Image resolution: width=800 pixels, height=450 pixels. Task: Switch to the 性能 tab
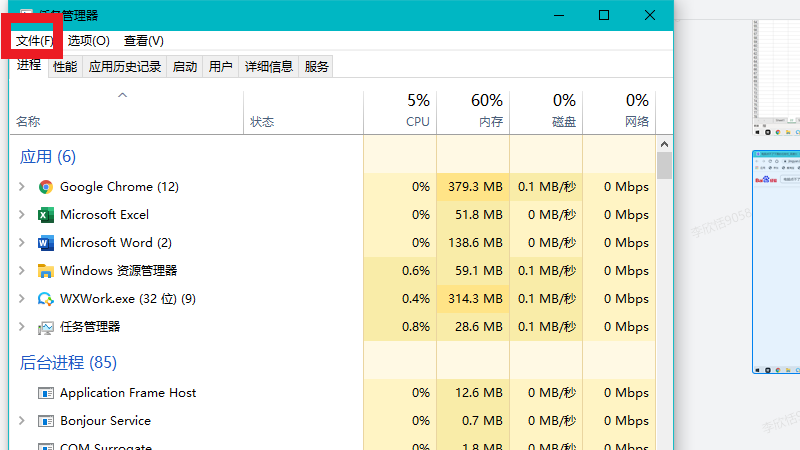click(65, 67)
